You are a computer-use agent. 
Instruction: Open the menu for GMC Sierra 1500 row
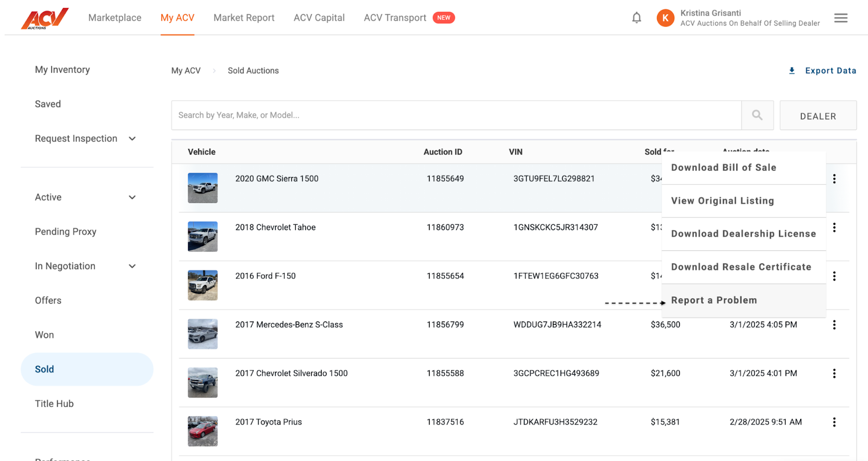[x=834, y=179]
